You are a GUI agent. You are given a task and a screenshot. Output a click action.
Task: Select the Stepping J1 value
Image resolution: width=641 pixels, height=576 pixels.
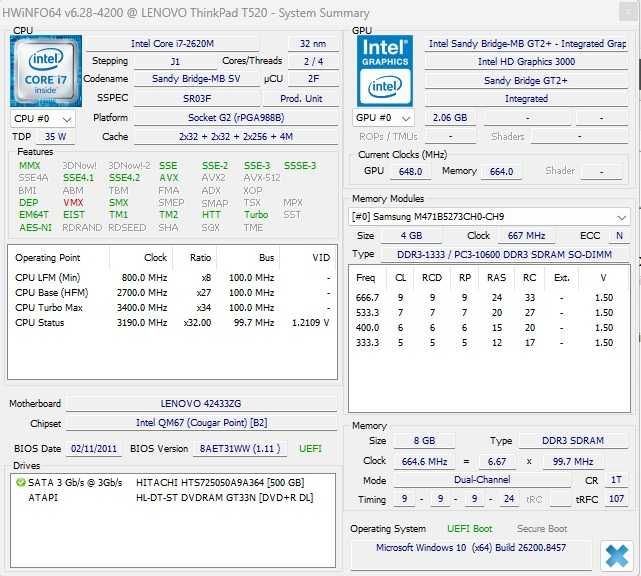tap(175, 61)
